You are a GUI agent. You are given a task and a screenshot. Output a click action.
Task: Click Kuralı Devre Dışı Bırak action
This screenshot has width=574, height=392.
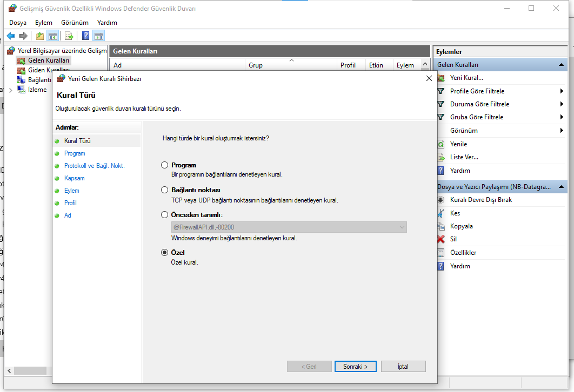tap(480, 200)
